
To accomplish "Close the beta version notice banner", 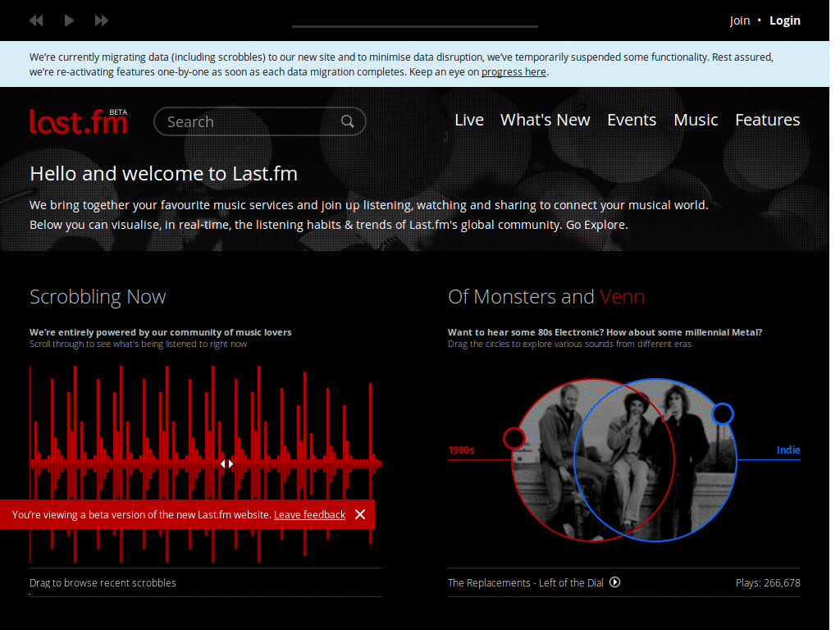I will click(x=360, y=514).
